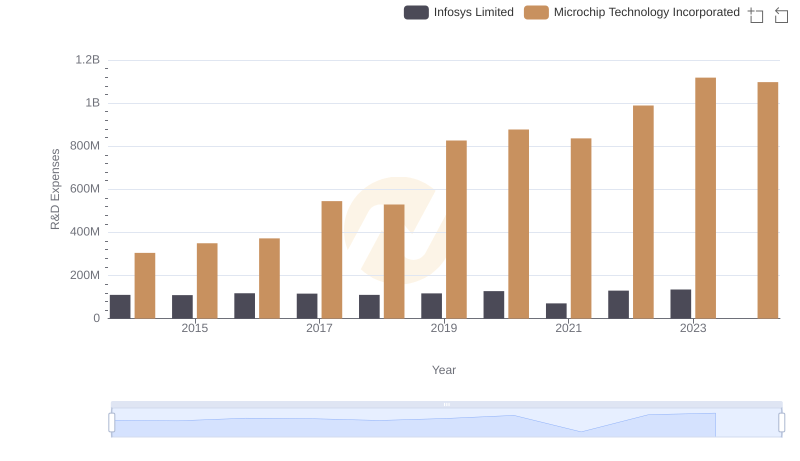Click the '1B' y-axis label
The height and width of the screenshot is (461, 800).
(x=92, y=103)
